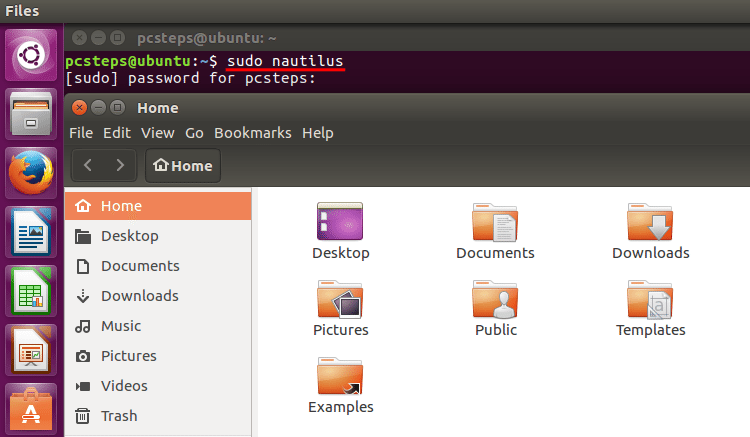The height and width of the screenshot is (437, 750).
Task: Open the Examples folder shortcut icon
Action: [340, 376]
